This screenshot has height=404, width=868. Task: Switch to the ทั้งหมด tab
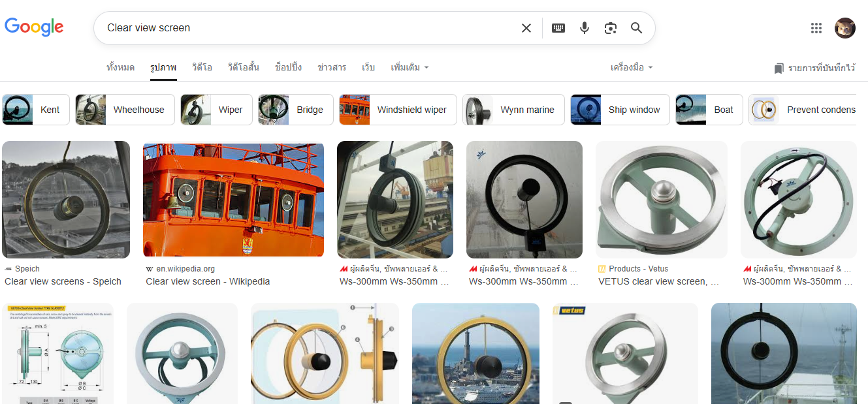[x=120, y=68]
